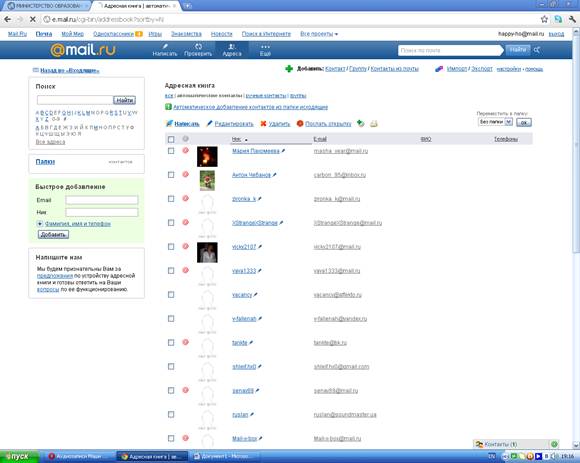Click the red status icon in Антон Чабанов row
Image resolution: width=580 pixels, height=463 pixels.
[x=186, y=174]
